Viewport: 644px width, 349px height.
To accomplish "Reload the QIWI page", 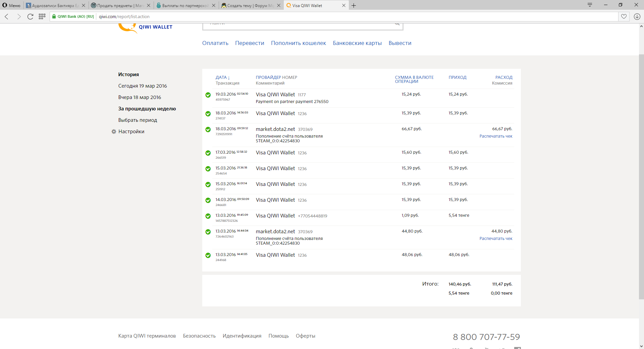I will 30,16.
